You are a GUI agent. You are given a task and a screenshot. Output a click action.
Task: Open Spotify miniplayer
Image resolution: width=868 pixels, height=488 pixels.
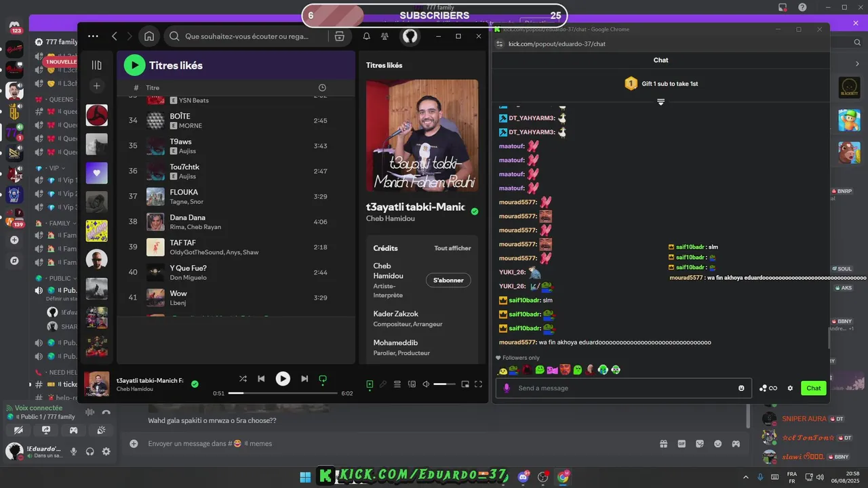[465, 384]
